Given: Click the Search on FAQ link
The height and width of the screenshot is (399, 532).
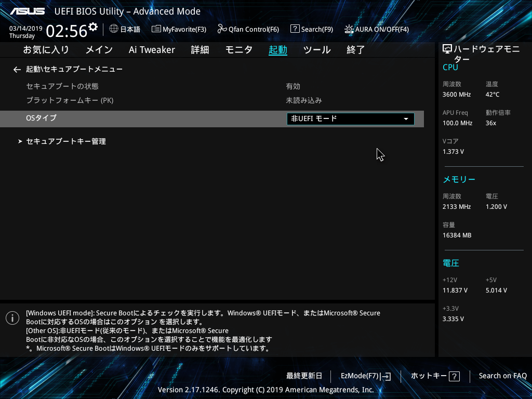Looking at the screenshot, I should [x=503, y=376].
